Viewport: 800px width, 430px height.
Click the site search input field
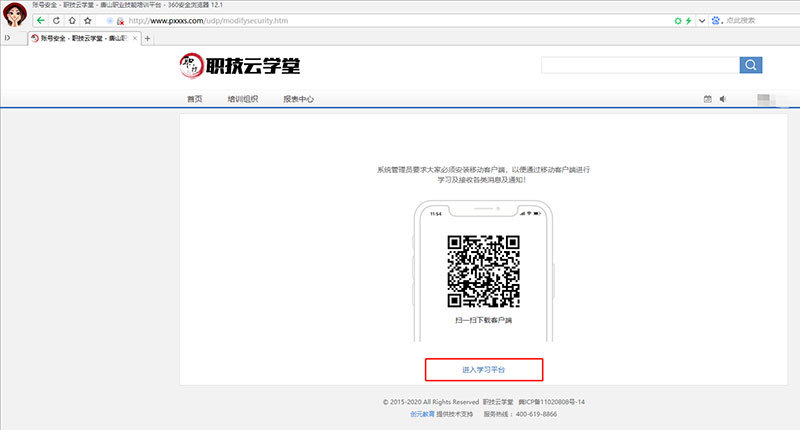[640, 66]
